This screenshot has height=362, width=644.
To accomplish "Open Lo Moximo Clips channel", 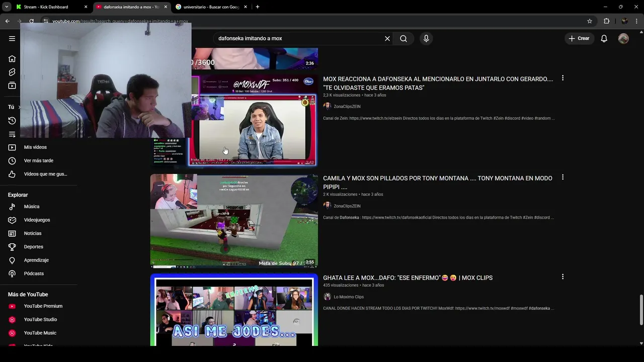I will [x=349, y=297].
